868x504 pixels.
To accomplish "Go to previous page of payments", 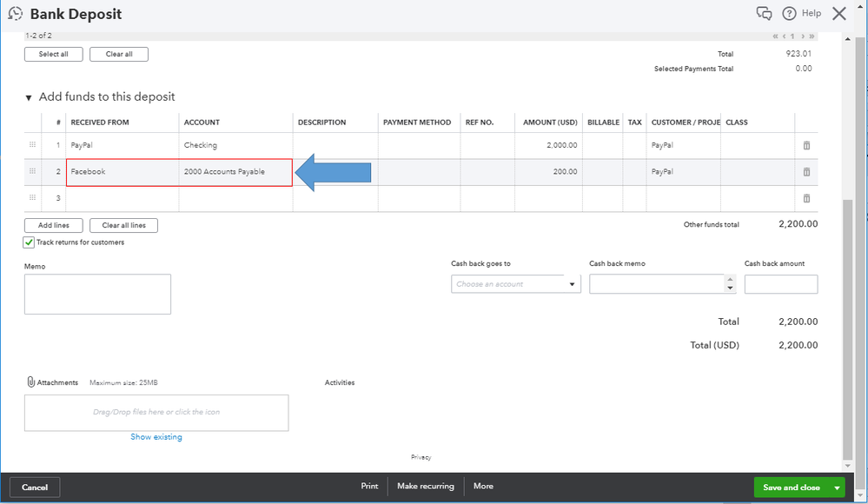I will click(x=784, y=36).
